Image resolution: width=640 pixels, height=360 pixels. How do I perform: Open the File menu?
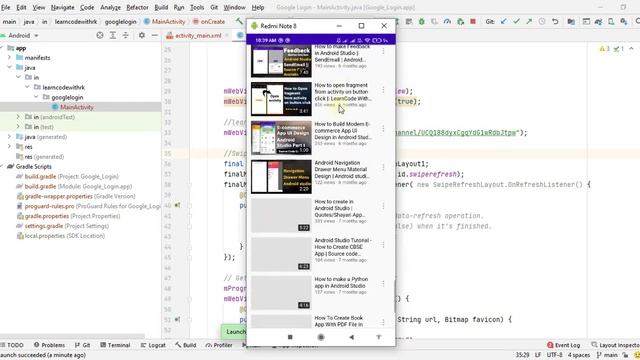[6, 7]
